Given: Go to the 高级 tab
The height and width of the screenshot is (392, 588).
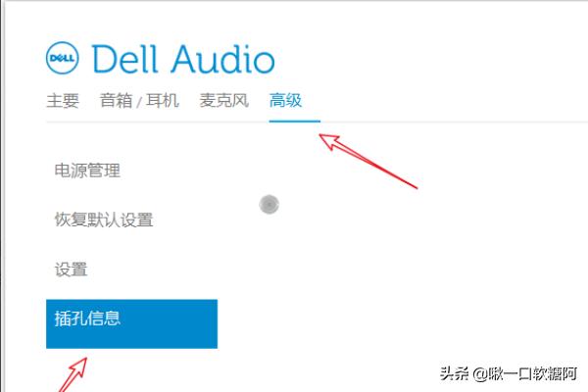Looking at the screenshot, I should pyautogui.click(x=286, y=101).
